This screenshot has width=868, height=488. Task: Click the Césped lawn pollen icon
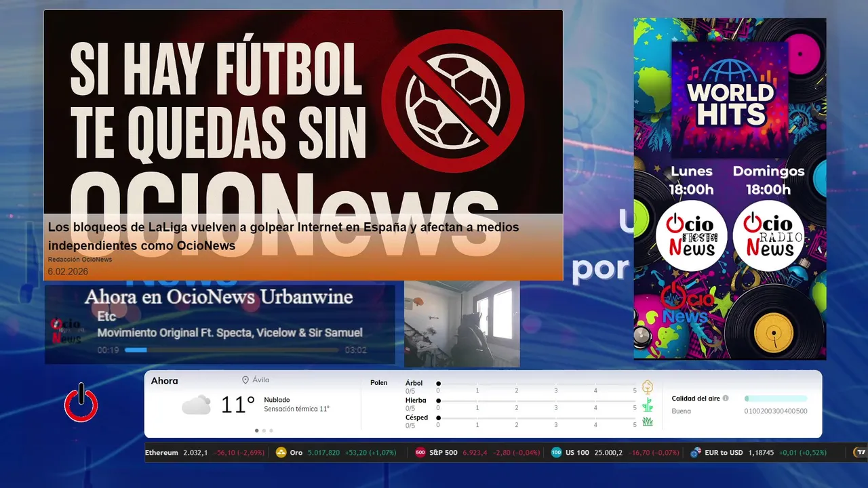point(648,422)
